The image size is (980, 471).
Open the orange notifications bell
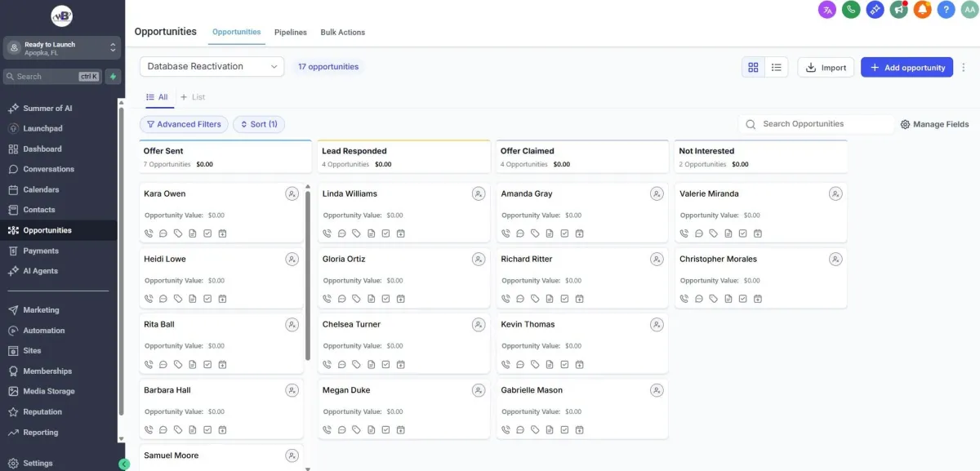922,10
